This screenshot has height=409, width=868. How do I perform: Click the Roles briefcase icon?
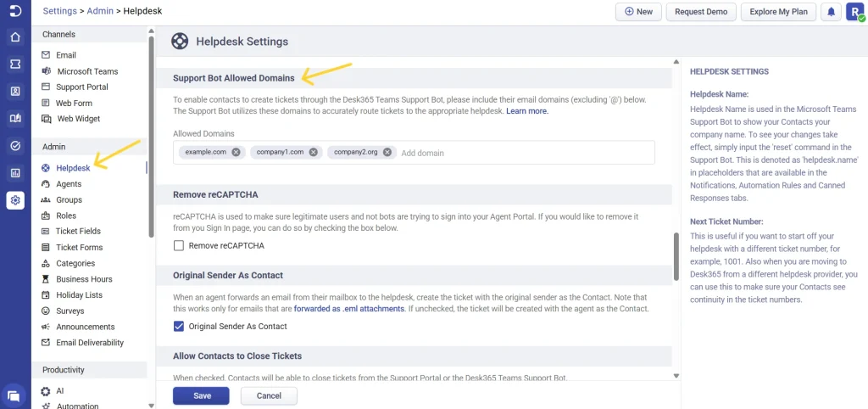point(46,216)
